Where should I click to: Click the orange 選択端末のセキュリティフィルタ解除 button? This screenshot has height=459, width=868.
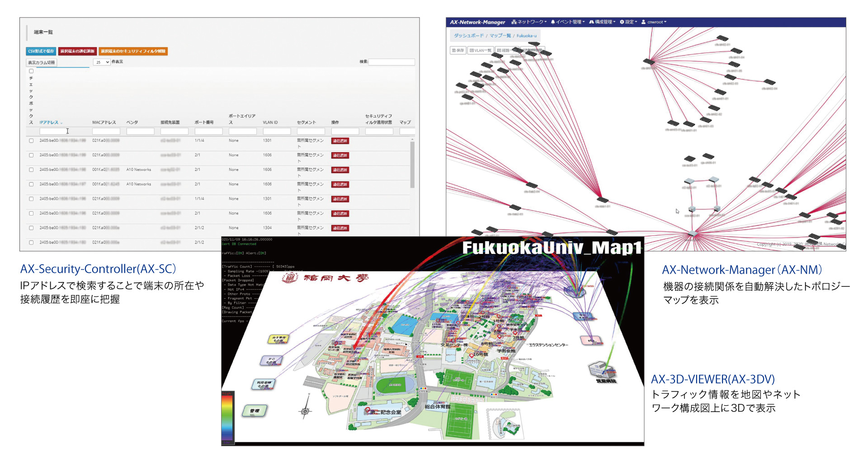(133, 51)
